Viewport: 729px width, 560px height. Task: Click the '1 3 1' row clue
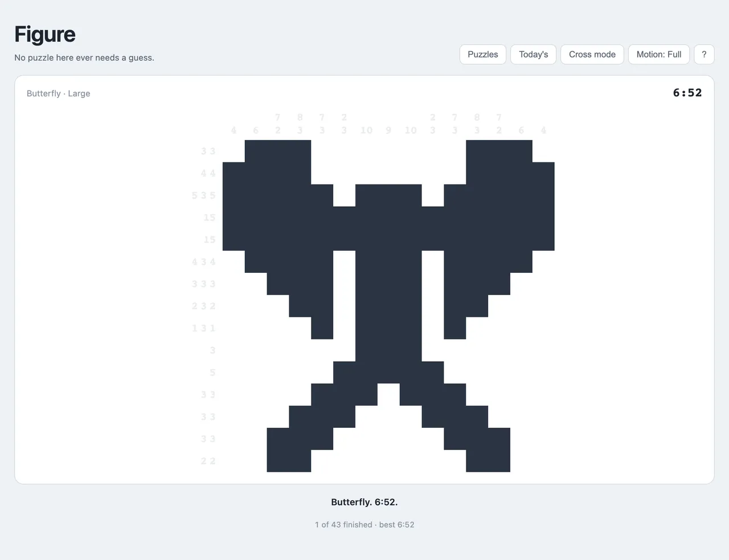coord(204,329)
